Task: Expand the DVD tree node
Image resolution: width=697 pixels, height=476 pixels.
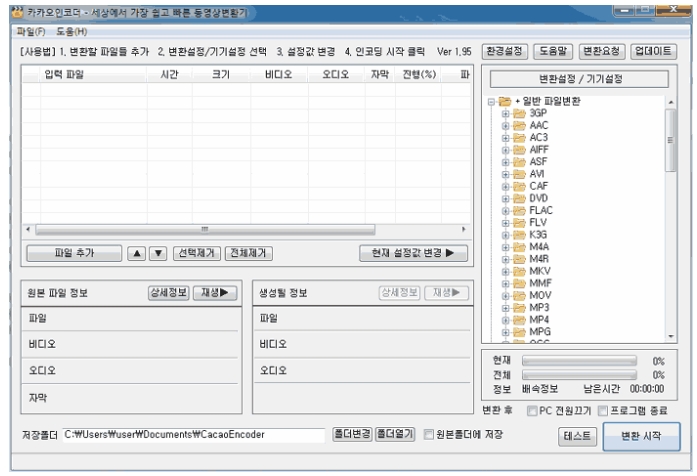Action: point(505,199)
